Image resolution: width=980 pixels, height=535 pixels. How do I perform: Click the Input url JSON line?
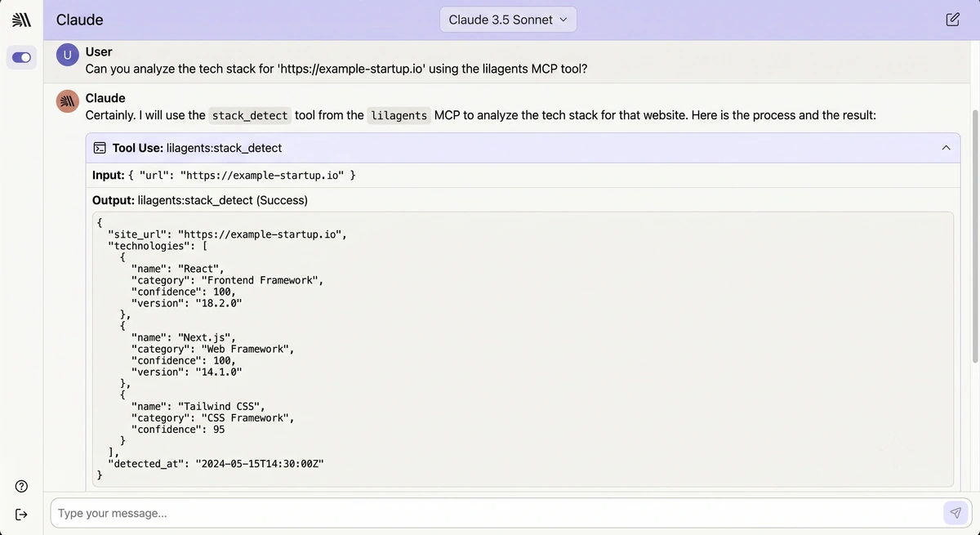(x=224, y=175)
